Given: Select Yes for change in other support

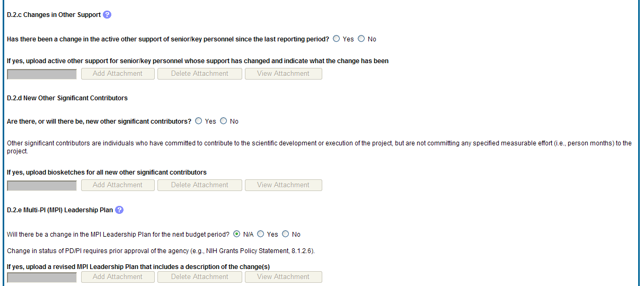Looking at the screenshot, I should [x=336, y=39].
